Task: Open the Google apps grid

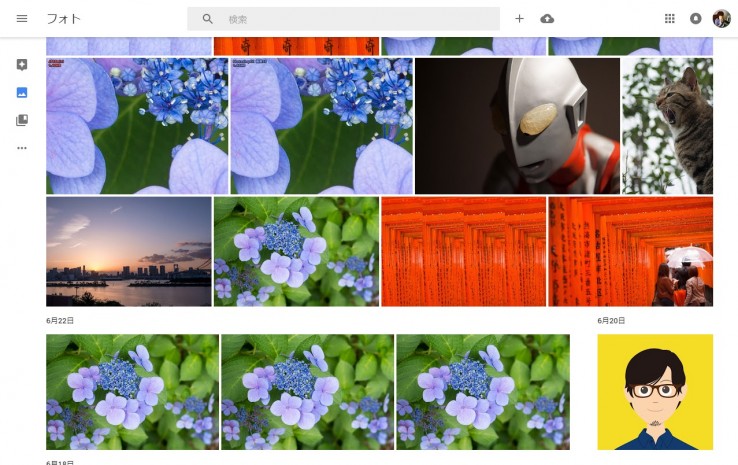Action: (670, 19)
